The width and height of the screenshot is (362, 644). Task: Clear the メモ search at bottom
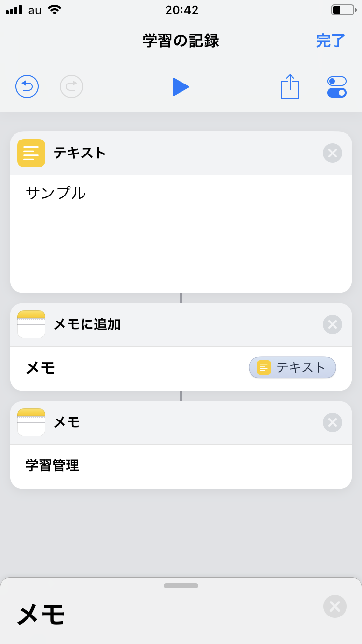(335, 607)
